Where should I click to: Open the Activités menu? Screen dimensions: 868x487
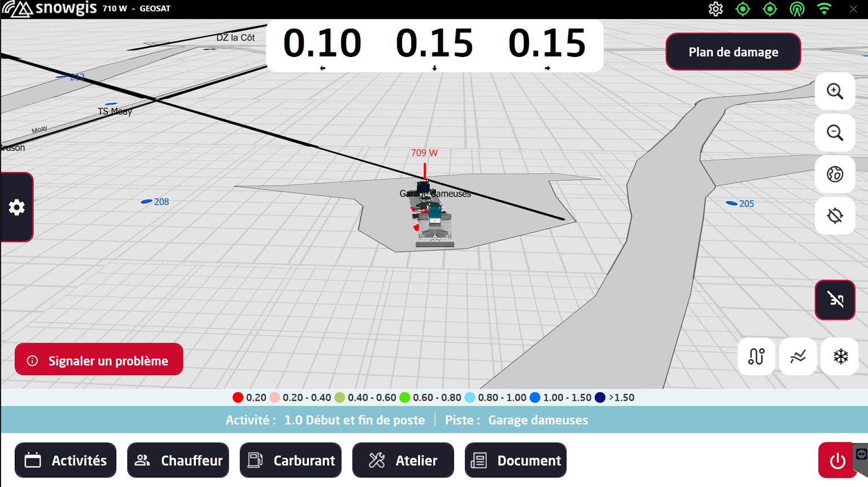66,460
